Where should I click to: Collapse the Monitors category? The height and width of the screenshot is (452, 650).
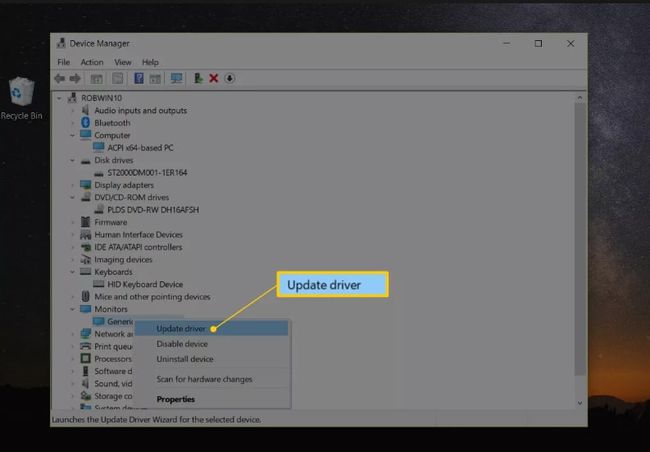[x=73, y=309]
